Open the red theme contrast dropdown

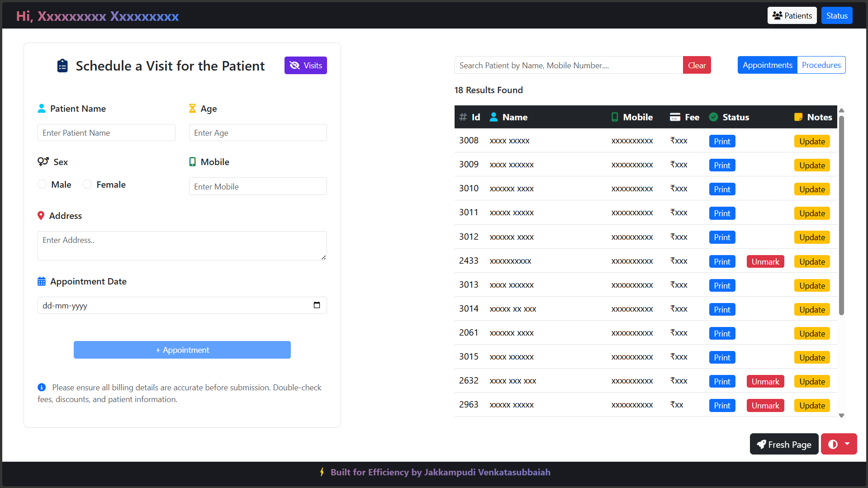(839, 444)
